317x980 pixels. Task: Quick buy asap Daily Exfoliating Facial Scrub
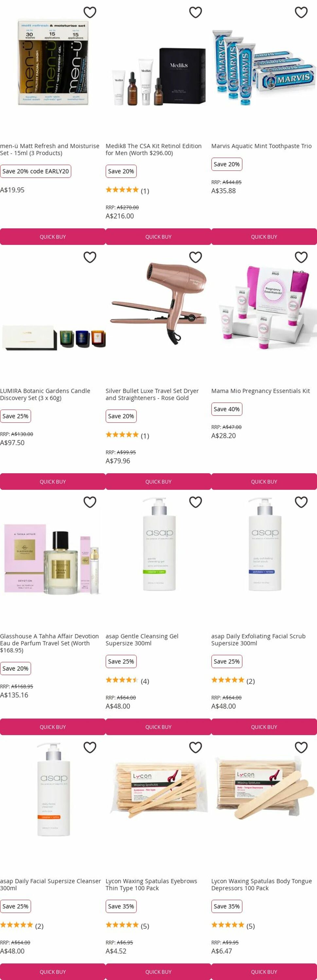tap(264, 727)
